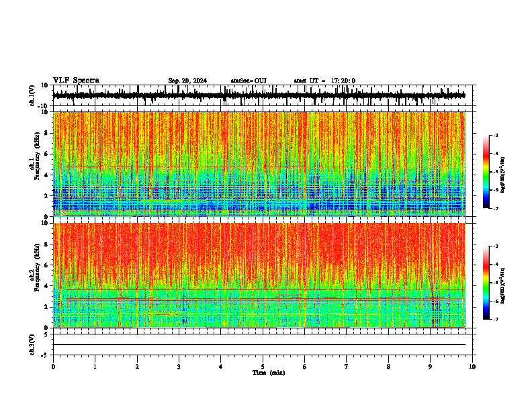Screen dimensions: 532x411
Task: Click the "6" kHz tick on ch.2 spectrogram
Action: (x=46, y=265)
